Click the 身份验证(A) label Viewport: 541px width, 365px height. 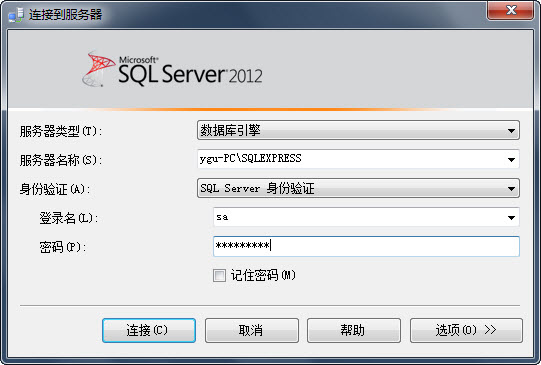tap(55, 189)
